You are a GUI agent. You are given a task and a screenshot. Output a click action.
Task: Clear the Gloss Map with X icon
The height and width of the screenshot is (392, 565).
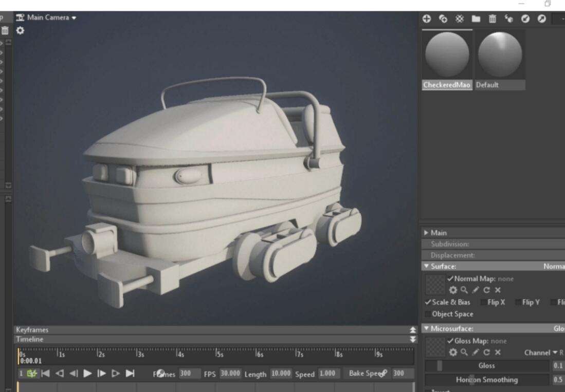498,352
